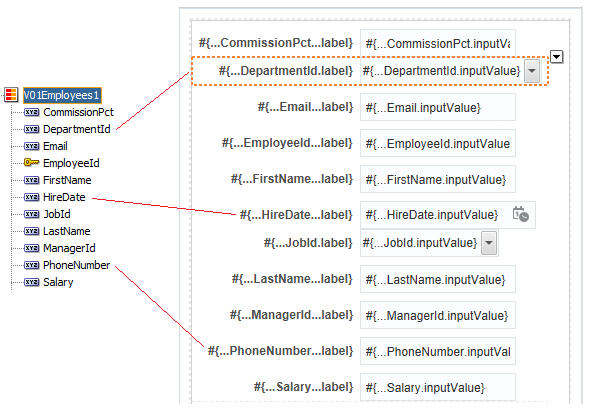Click the JobId inputValue field

tap(420, 243)
